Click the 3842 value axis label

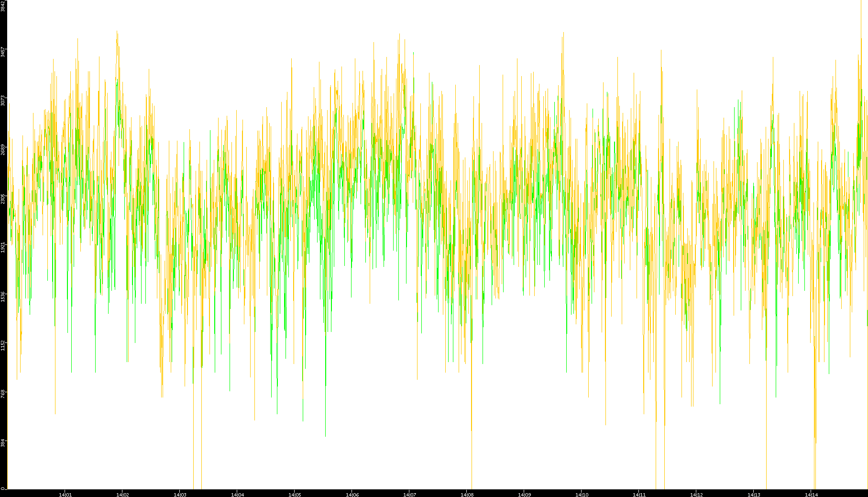coord(3,5)
